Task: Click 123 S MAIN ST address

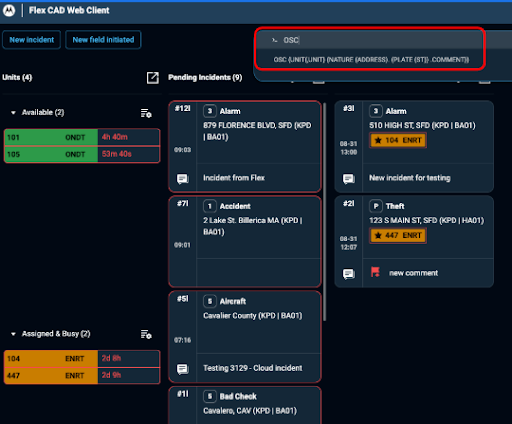Action: pyautogui.click(x=426, y=220)
